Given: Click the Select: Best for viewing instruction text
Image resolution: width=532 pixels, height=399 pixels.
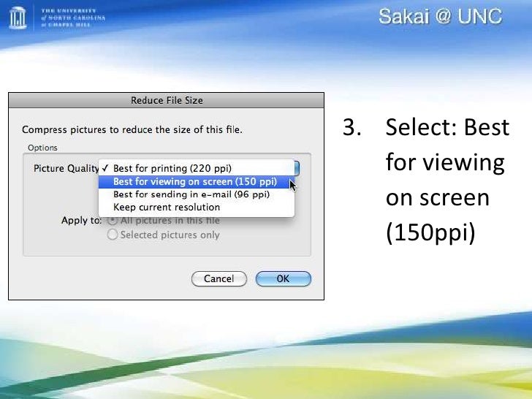Looking at the screenshot, I should click(x=447, y=180).
